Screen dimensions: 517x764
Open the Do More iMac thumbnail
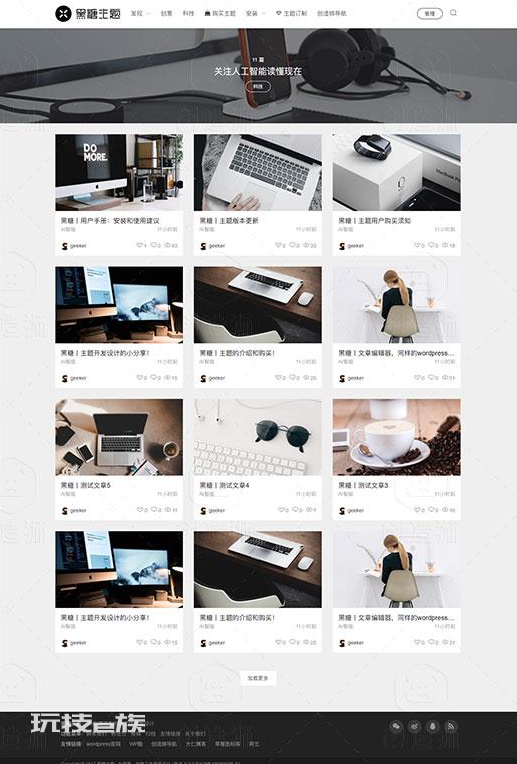[x=119, y=172]
